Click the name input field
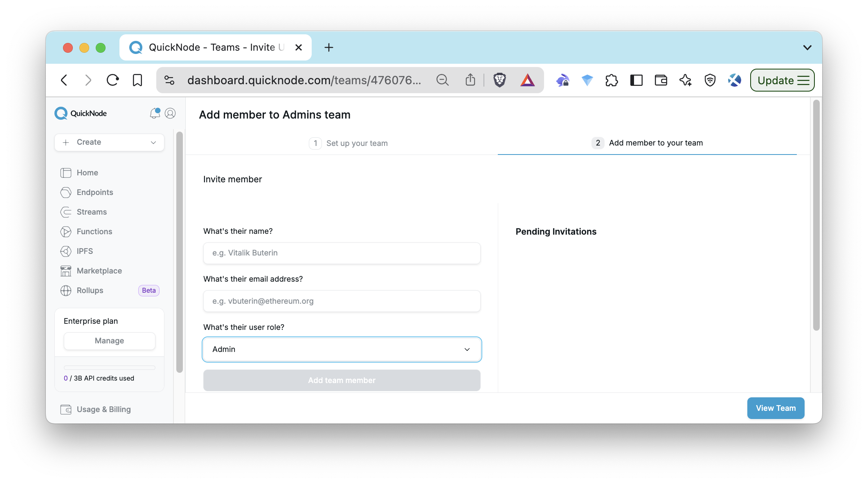The height and width of the screenshot is (484, 868). [342, 252]
